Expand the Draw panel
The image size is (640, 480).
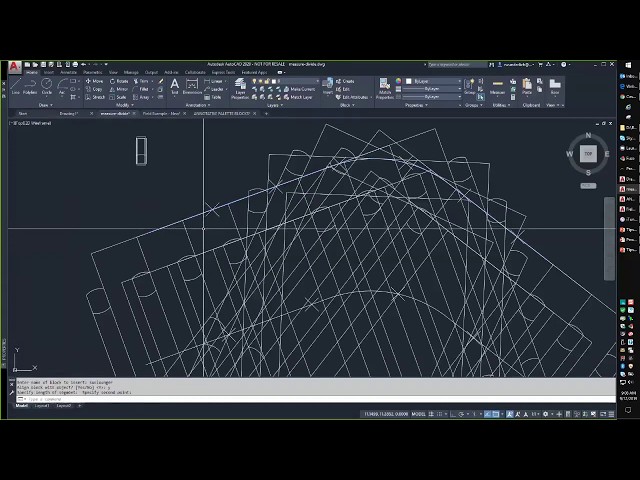pyautogui.click(x=46, y=105)
